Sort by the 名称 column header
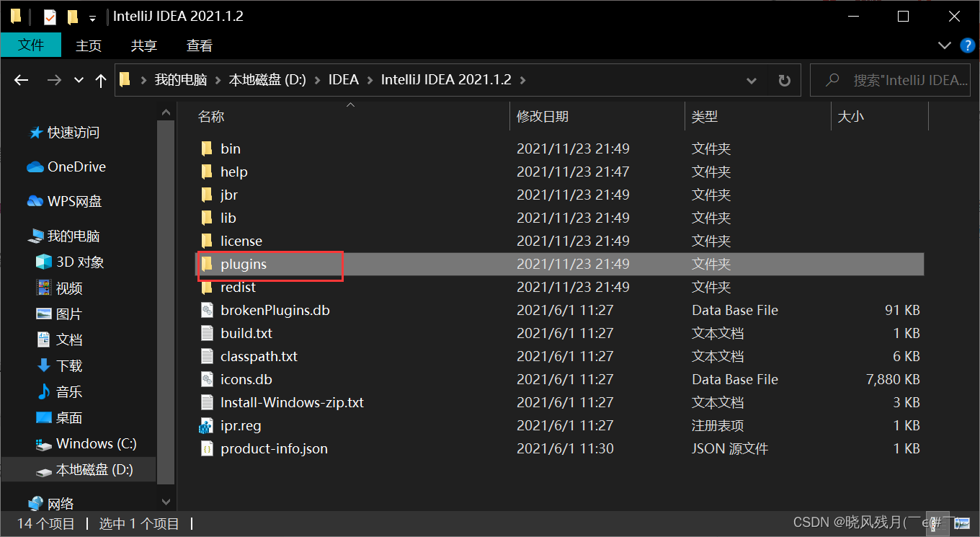This screenshot has height=537, width=980. pyautogui.click(x=211, y=116)
